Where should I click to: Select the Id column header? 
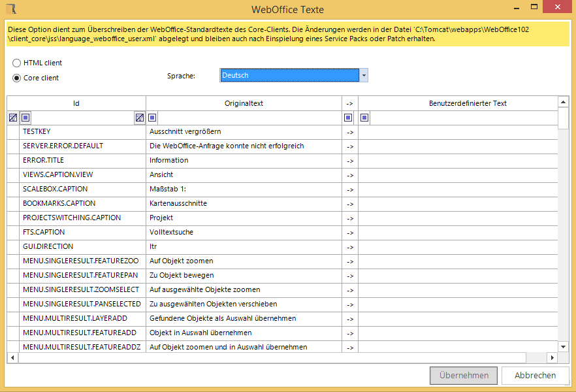(x=76, y=103)
